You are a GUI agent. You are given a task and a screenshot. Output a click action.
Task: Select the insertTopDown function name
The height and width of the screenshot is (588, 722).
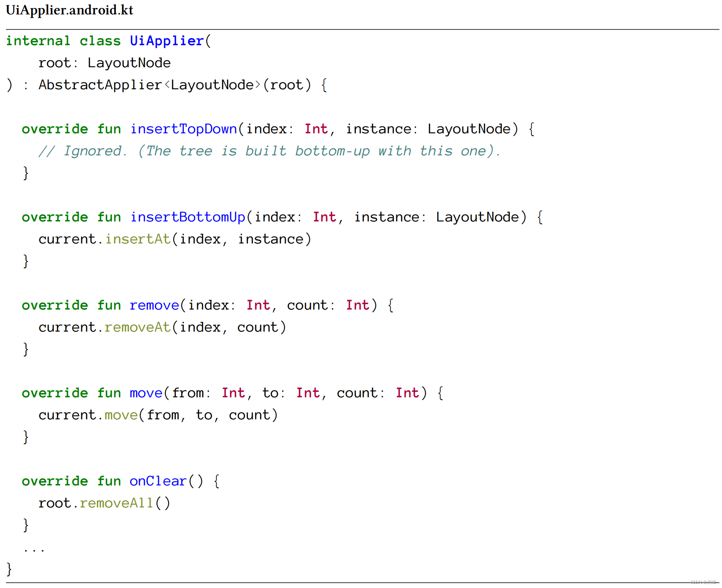coord(184,129)
